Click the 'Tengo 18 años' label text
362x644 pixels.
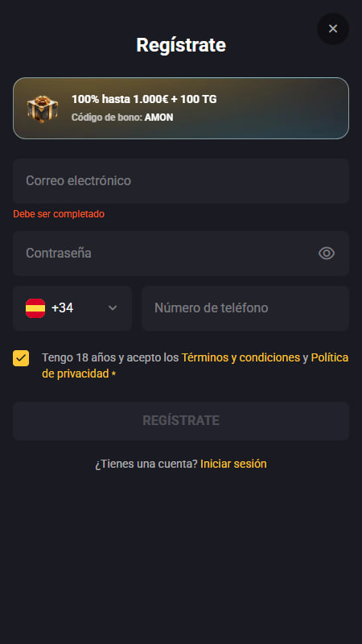[79, 357]
